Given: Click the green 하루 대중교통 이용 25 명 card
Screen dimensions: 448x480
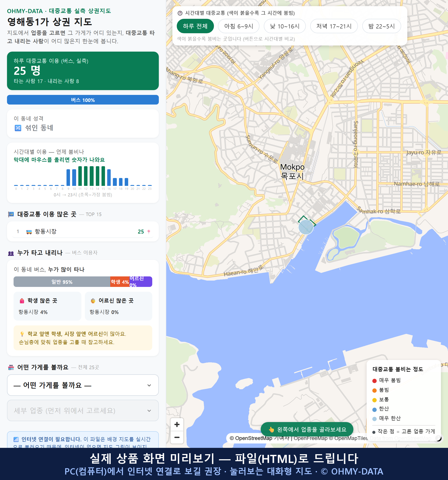Looking at the screenshot, I should click(x=83, y=71).
